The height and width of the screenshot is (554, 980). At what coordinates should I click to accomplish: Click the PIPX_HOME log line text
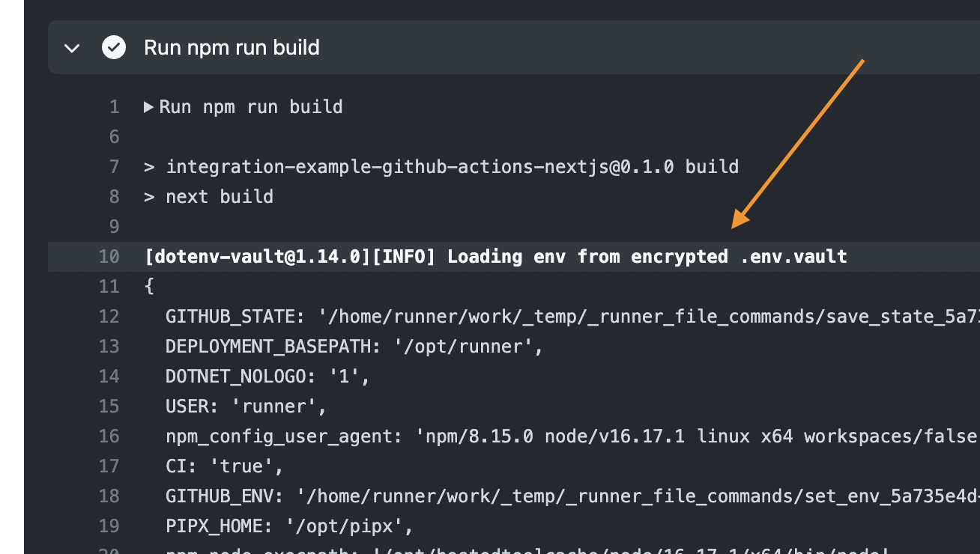point(289,526)
